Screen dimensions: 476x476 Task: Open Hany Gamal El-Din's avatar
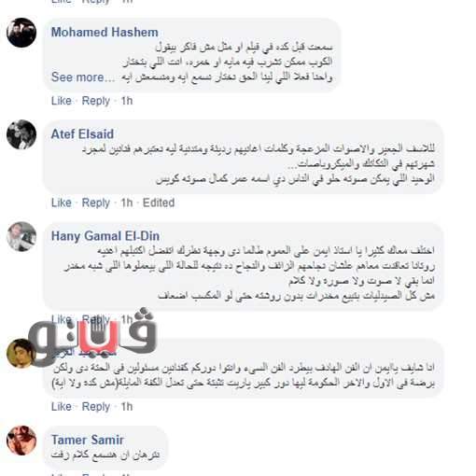click(21, 236)
